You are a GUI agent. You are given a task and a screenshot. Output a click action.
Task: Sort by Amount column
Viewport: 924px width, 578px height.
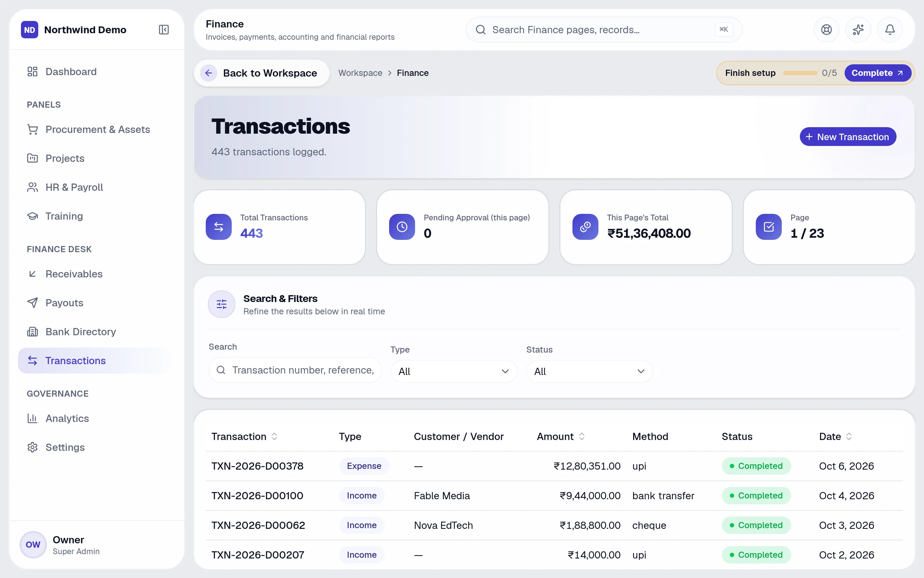click(561, 436)
